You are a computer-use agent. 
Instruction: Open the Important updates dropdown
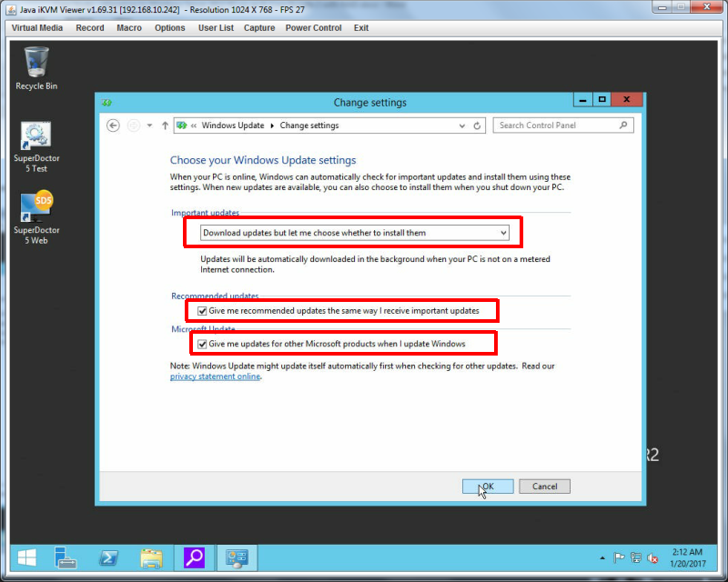point(355,233)
